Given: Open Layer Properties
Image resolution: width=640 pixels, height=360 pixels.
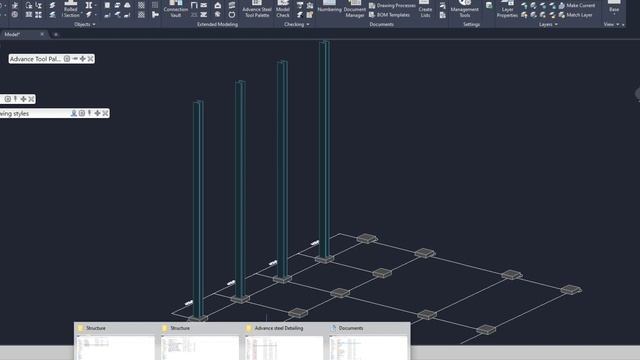Looking at the screenshot, I should coord(507,9).
